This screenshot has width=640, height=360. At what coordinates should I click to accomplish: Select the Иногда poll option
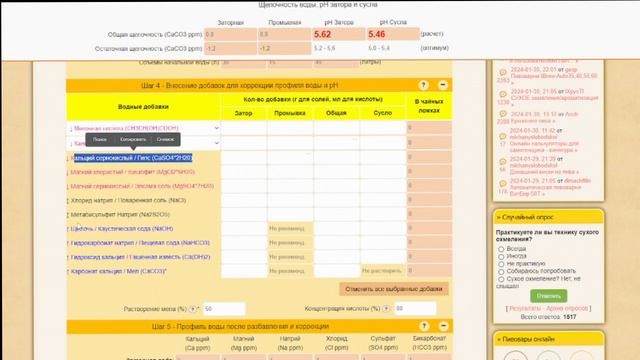tap(501, 257)
